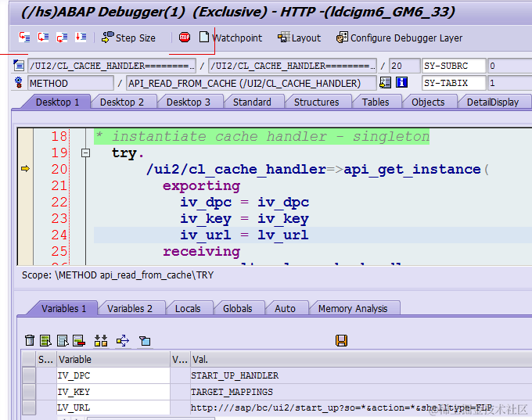Viewport: 532px width, 420px height.
Task: Select the Variables 1 tab
Action: 64,308
